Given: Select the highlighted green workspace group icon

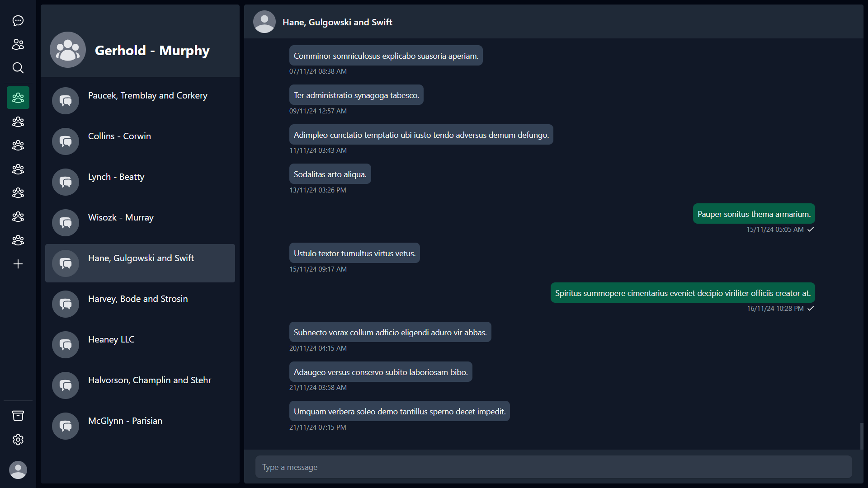Looking at the screenshot, I should (18, 97).
